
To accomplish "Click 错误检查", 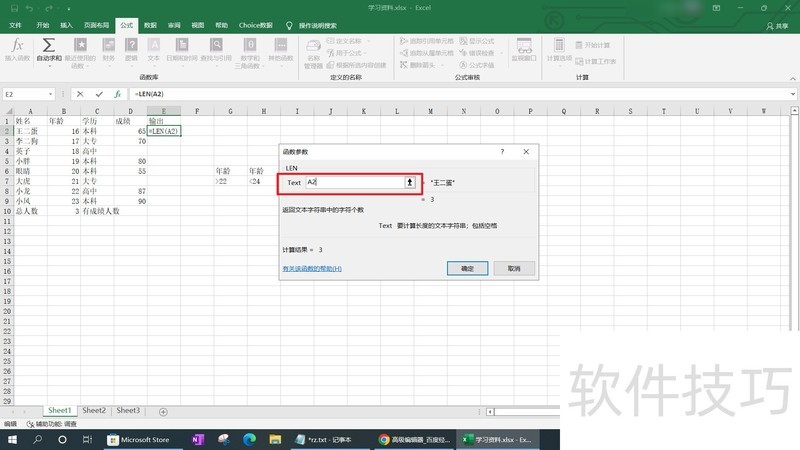I will point(477,53).
